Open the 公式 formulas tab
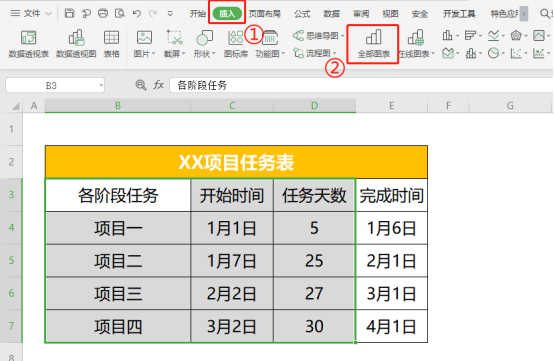Screen dimensions: 554x361 (x=302, y=14)
